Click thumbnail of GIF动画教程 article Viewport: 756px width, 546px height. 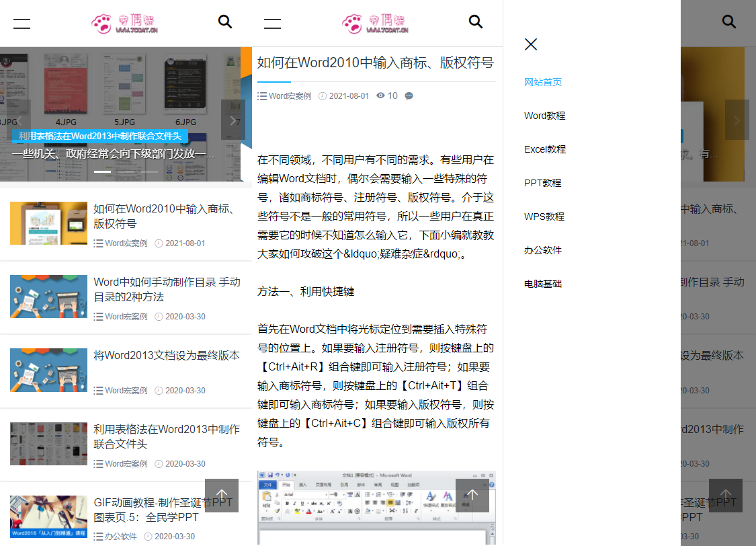tap(48, 517)
